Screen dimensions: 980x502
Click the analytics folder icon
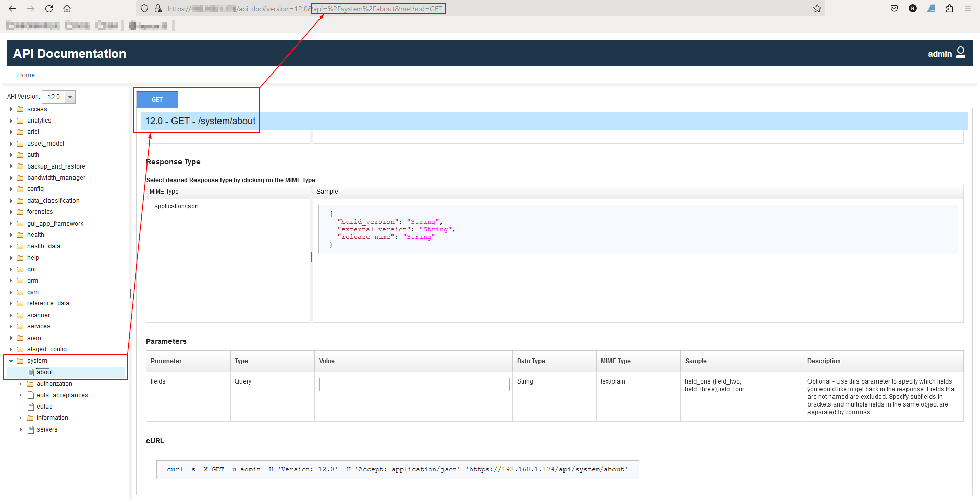(20, 121)
